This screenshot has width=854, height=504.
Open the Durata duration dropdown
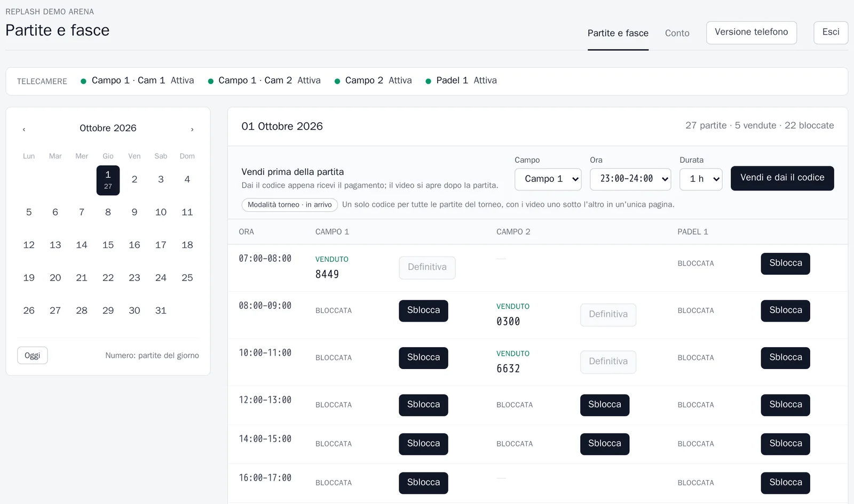[701, 179]
